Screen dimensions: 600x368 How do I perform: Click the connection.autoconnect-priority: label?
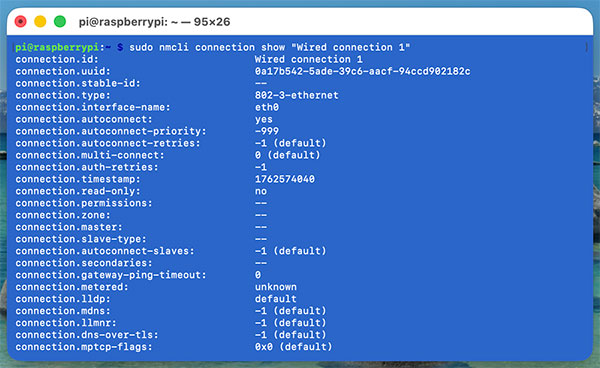coord(111,131)
